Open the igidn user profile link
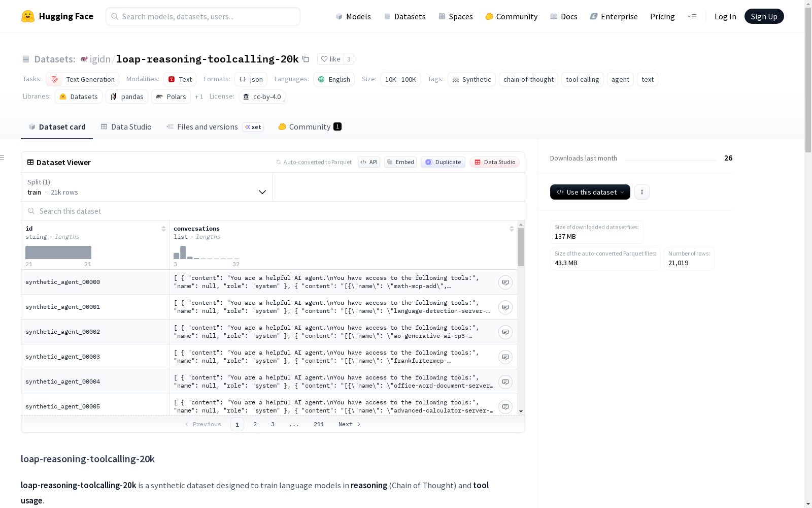This screenshot has height=508, width=812. (100, 59)
